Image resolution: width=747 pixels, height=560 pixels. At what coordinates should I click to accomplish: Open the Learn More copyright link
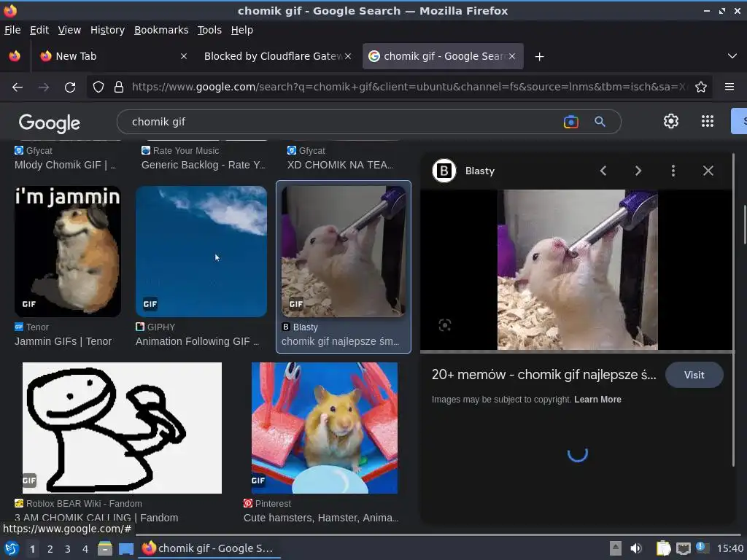pyautogui.click(x=597, y=400)
